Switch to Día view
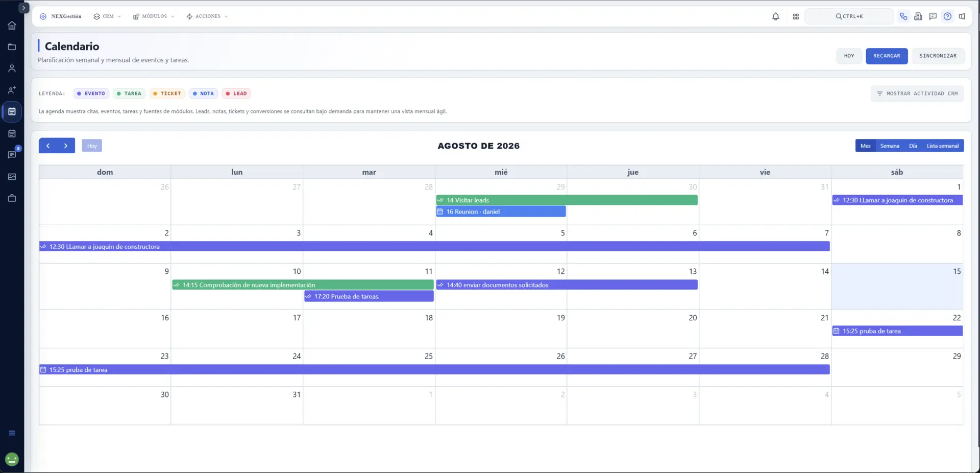The width and height of the screenshot is (980, 473). click(913, 146)
